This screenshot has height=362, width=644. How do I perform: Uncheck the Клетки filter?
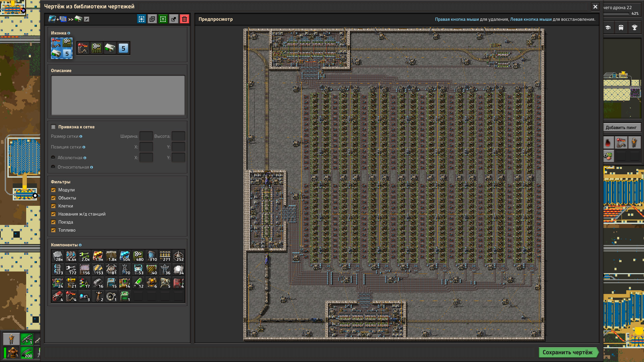click(x=53, y=206)
